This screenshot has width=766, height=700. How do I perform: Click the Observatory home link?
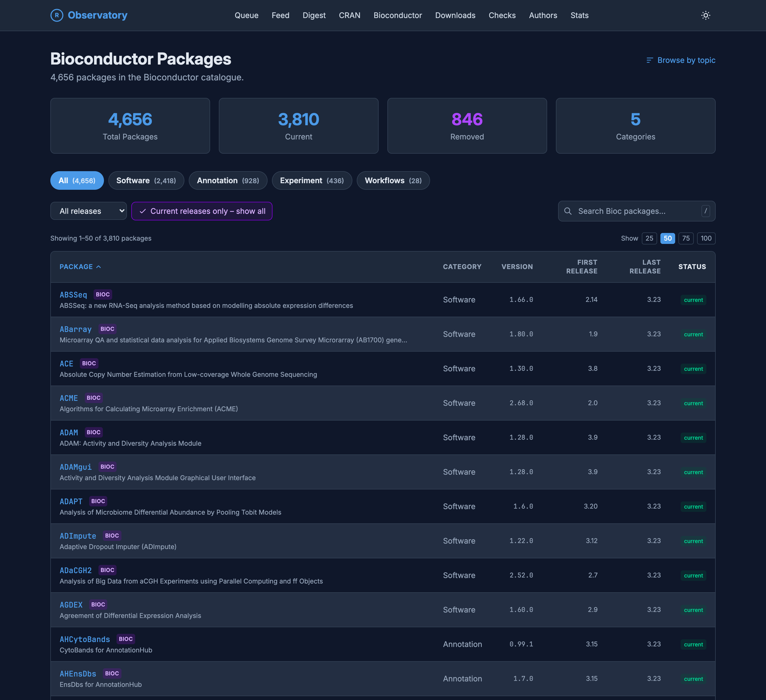coord(89,15)
